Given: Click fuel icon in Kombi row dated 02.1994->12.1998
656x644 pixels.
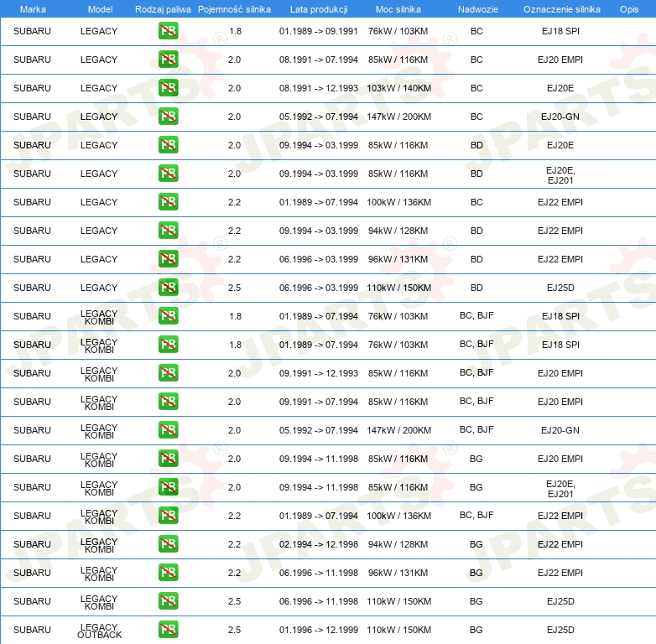Looking at the screenshot, I should [x=168, y=544].
